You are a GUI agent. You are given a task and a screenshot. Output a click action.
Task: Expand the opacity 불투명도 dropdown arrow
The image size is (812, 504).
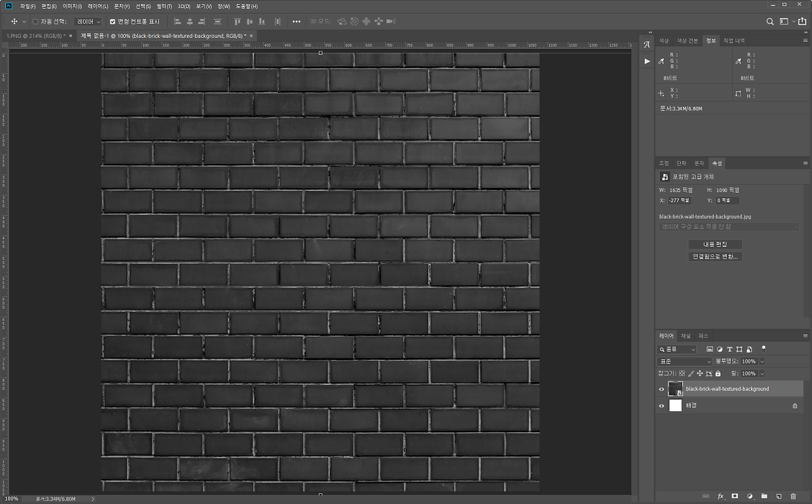click(763, 362)
